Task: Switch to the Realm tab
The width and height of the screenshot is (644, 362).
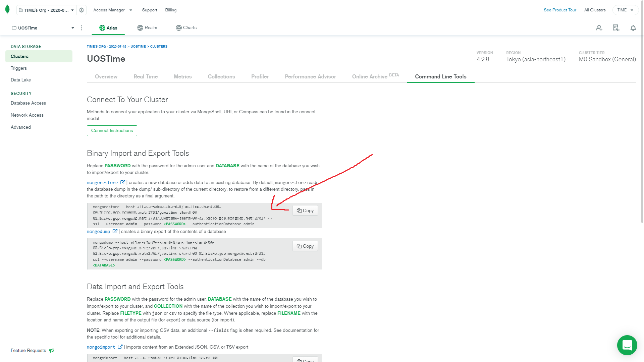Action: [147, 28]
